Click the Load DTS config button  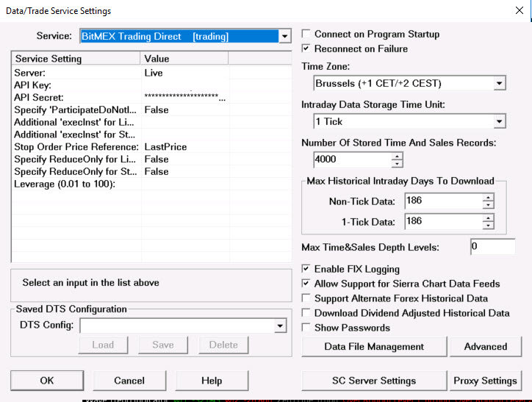click(x=103, y=345)
